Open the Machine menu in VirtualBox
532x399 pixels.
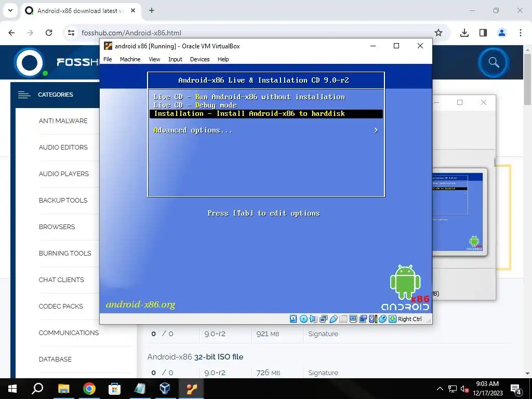pyautogui.click(x=130, y=59)
